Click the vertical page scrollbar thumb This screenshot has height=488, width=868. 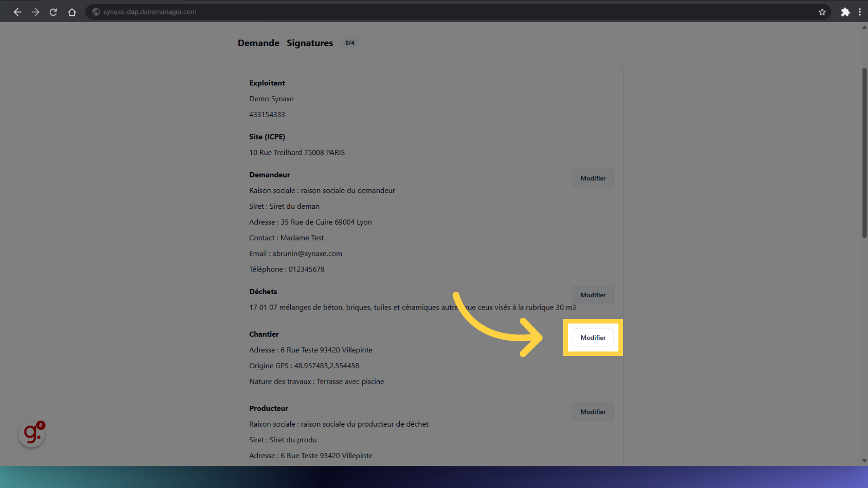(864, 154)
